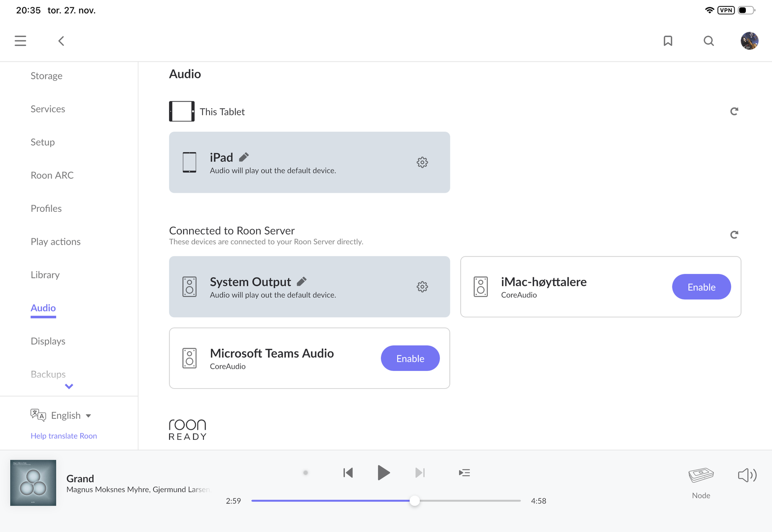Check the battery status icon
The width and height of the screenshot is (772, 532).
[x=746, y=10]
